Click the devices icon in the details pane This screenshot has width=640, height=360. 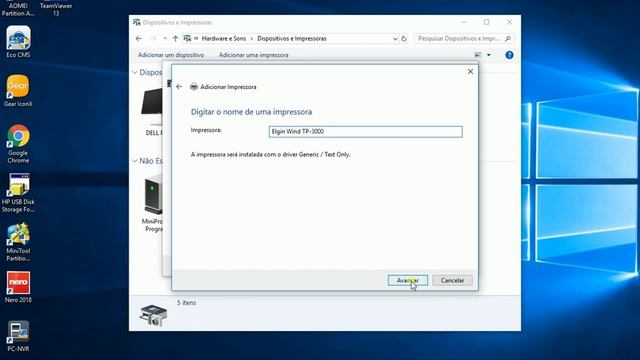[x=153, y=315]
